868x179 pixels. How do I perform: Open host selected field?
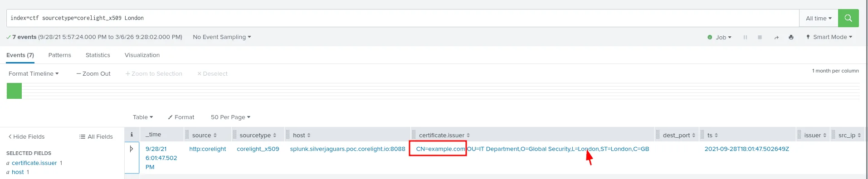pyautogui.click(x=18, y=172)
